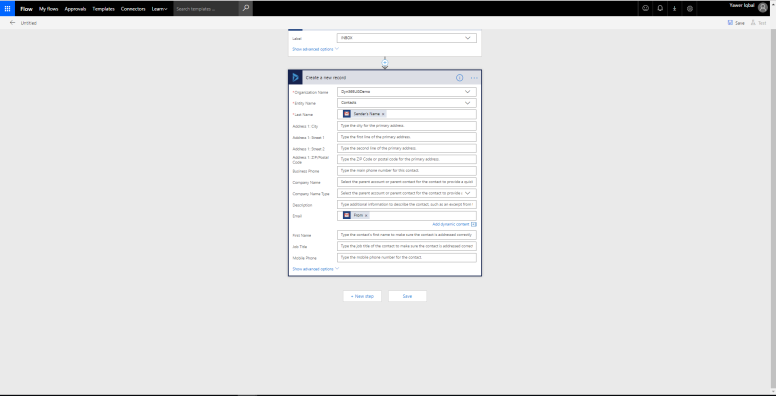Go to Templates

(x=103, y=9)
